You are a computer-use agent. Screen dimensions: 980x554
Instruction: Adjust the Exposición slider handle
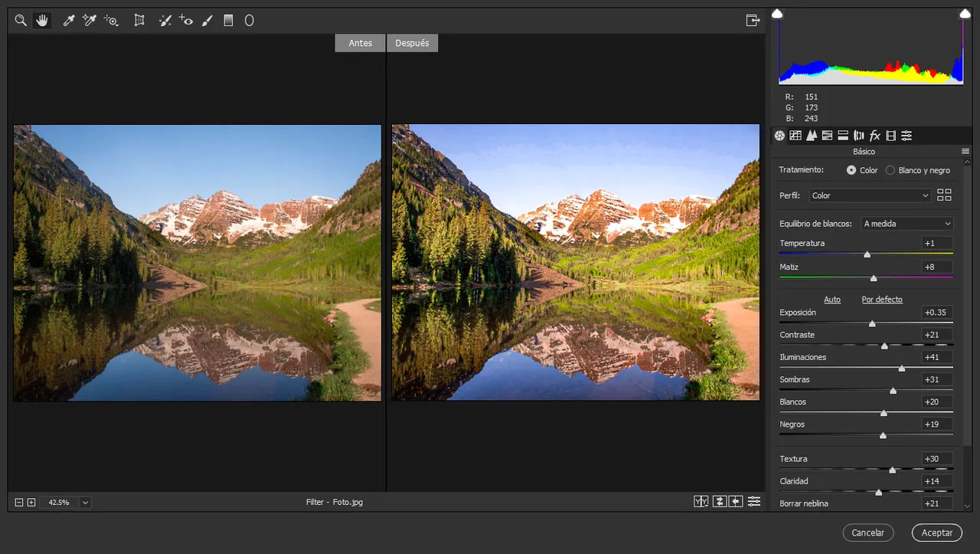tap(872, 324)
